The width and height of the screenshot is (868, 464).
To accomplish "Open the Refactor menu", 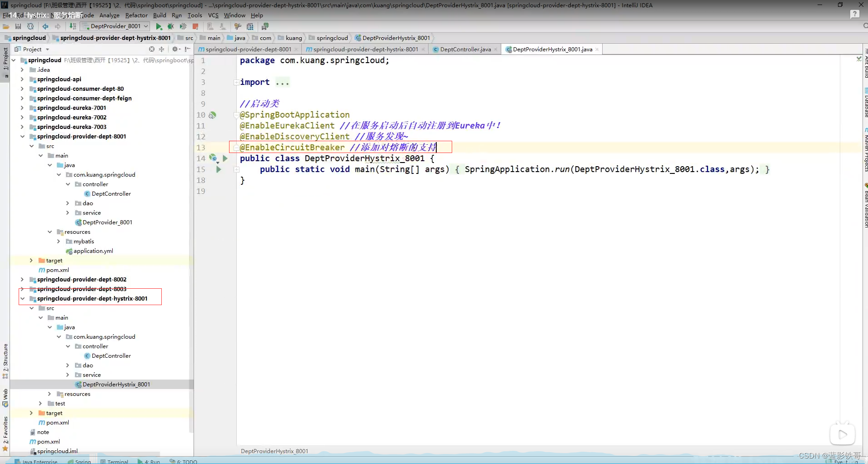I will (x=136, y=15).
